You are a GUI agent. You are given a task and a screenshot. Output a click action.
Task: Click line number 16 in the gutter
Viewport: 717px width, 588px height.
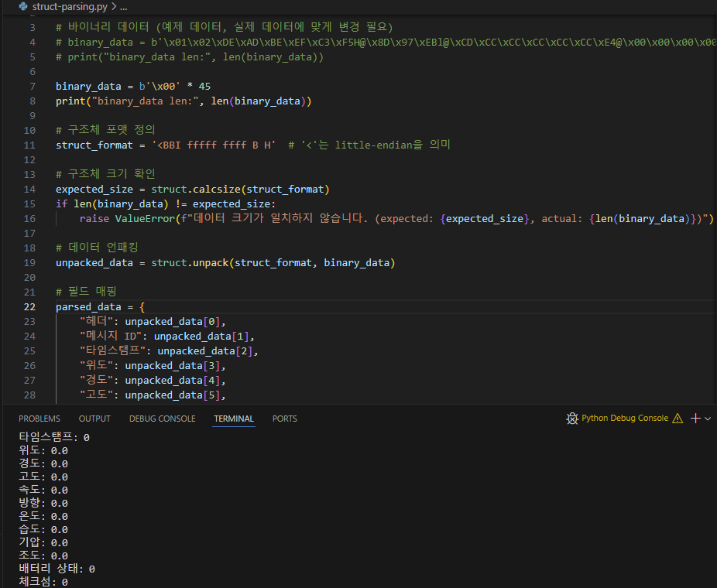[x=29, y=219]
